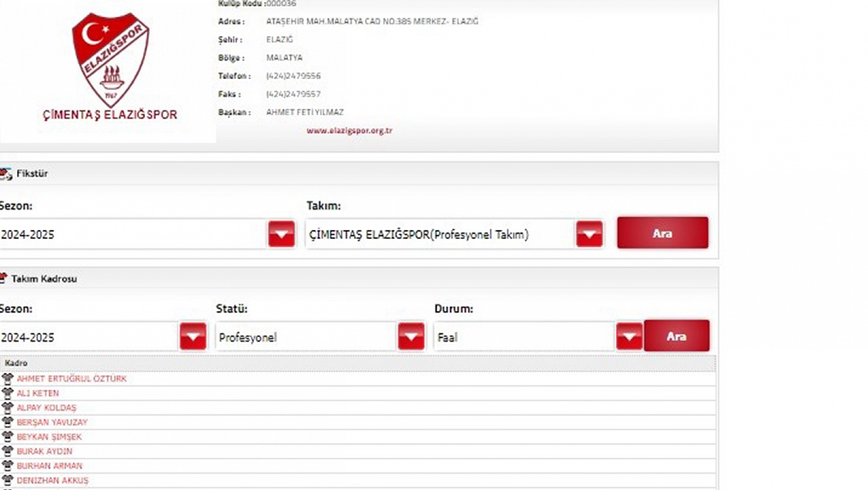Screen dimensions: 868x490
Task: Open player BURAK AYDIN
Action: coord(44,451)
